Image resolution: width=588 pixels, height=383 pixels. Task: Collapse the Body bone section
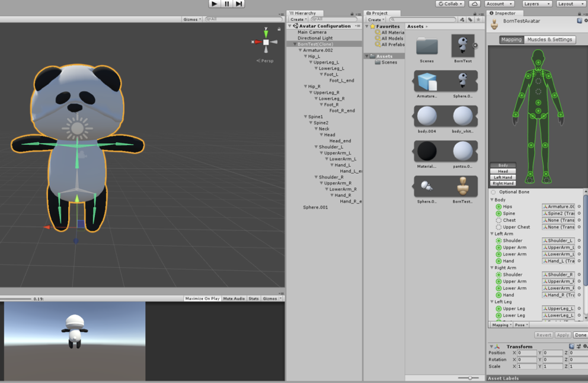492,200
